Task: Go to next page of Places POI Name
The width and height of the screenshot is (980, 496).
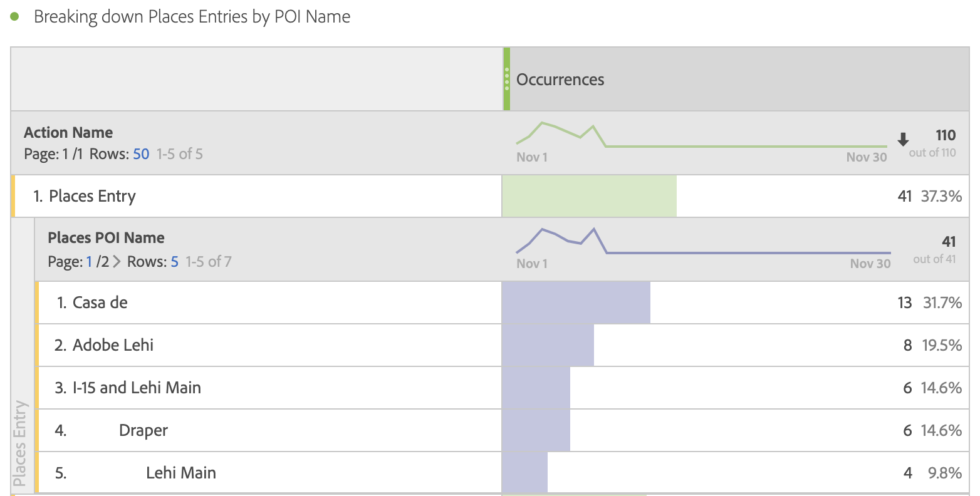Action: pos(117,262)
